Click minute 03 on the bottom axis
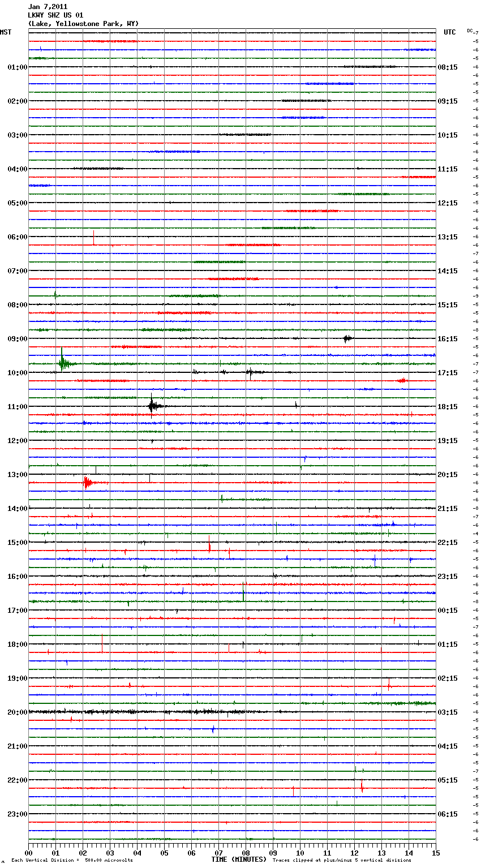481x868 pixels. click(x=110, y=853)
